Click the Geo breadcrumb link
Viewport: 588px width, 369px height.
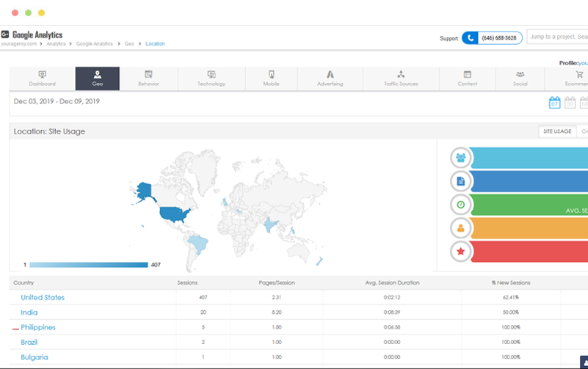[129, 44]
